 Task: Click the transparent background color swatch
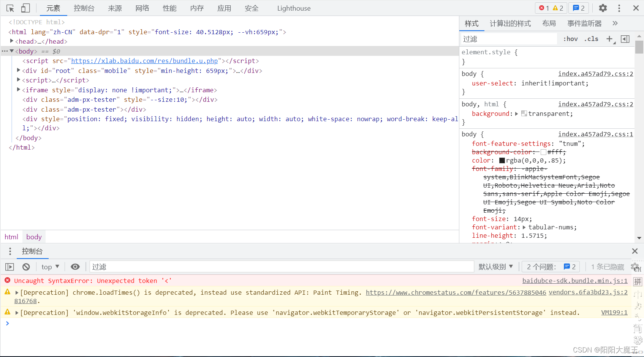[524, 114]
